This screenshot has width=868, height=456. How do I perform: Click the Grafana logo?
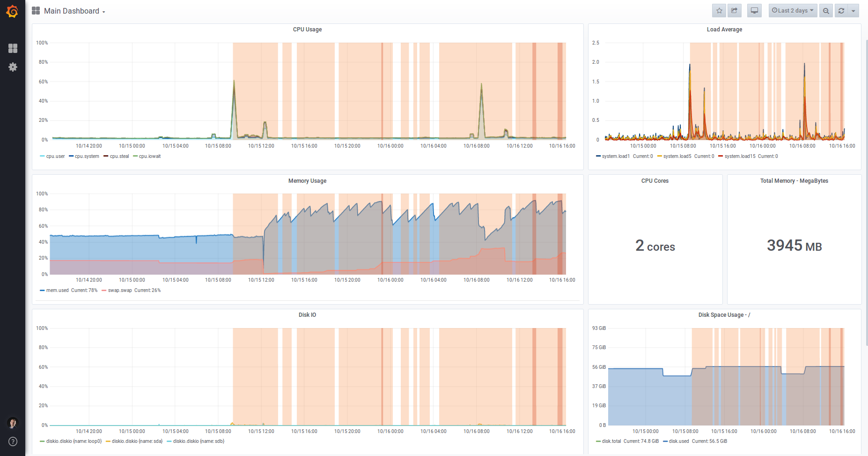click(x=12, y=11)
